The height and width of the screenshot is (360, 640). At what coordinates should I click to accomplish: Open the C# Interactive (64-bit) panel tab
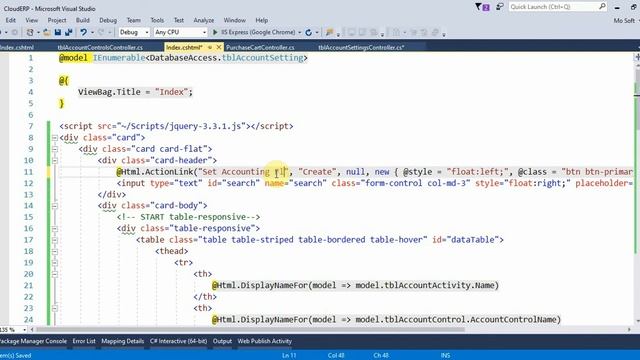(178, 341)
